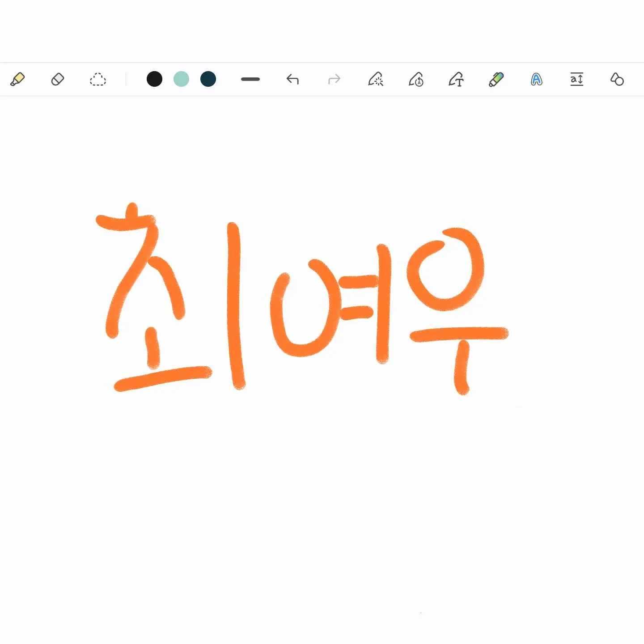Viewport: 644px width, 644px height.
Task: Convert handwriting to text
Action: pos(456,79)
